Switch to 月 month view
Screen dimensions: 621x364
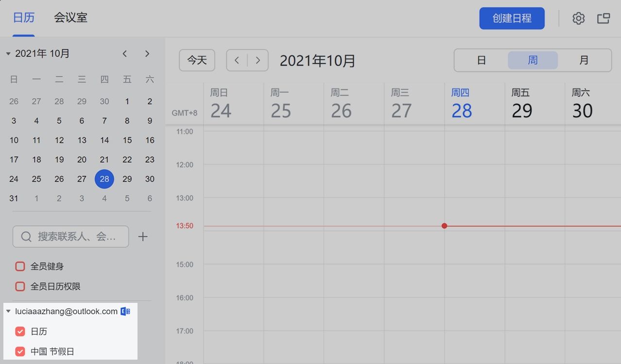(x=584, y=60)
